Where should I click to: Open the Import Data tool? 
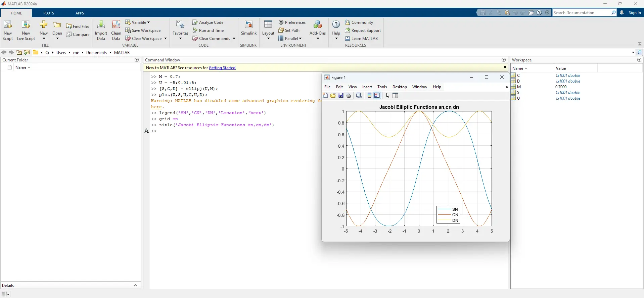pos(101,25)
